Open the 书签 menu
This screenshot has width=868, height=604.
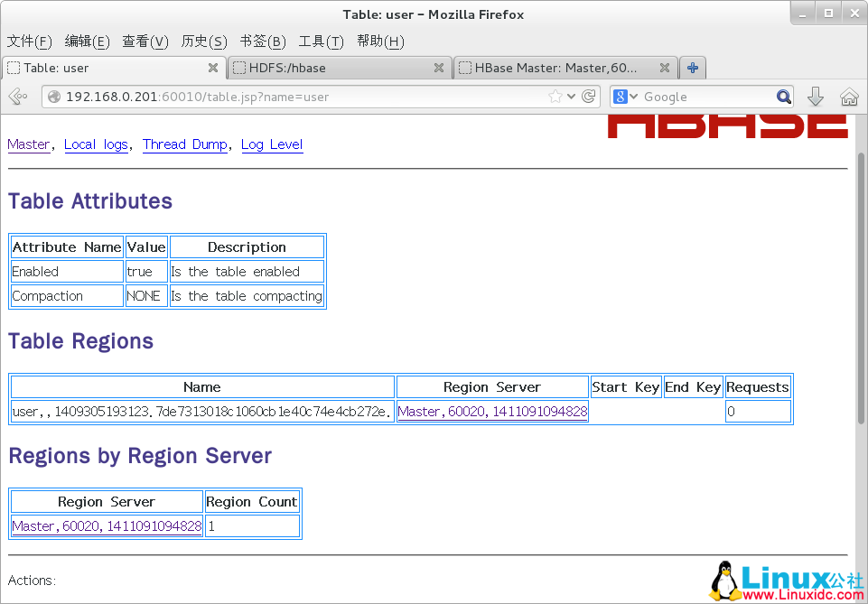tap(261, 42)
